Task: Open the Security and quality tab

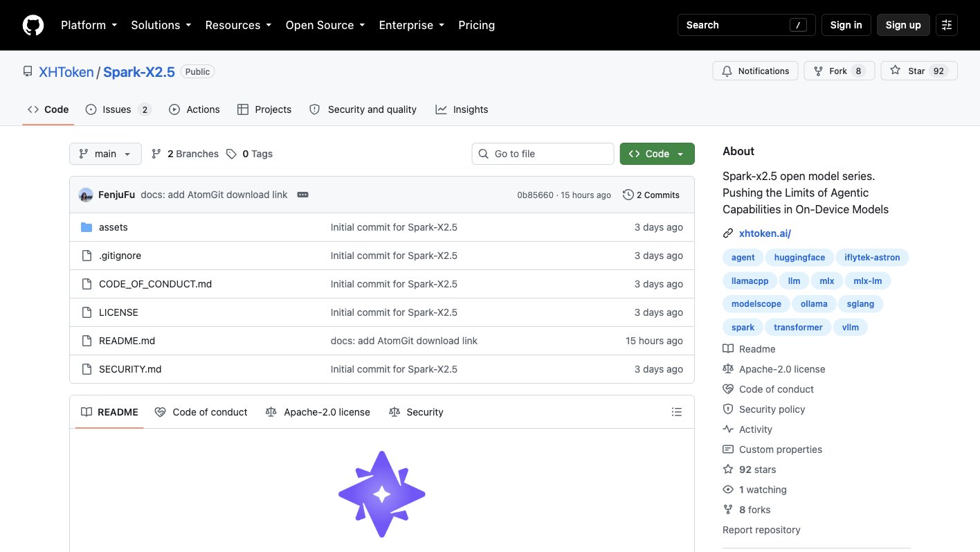Action: click(363, 109)
